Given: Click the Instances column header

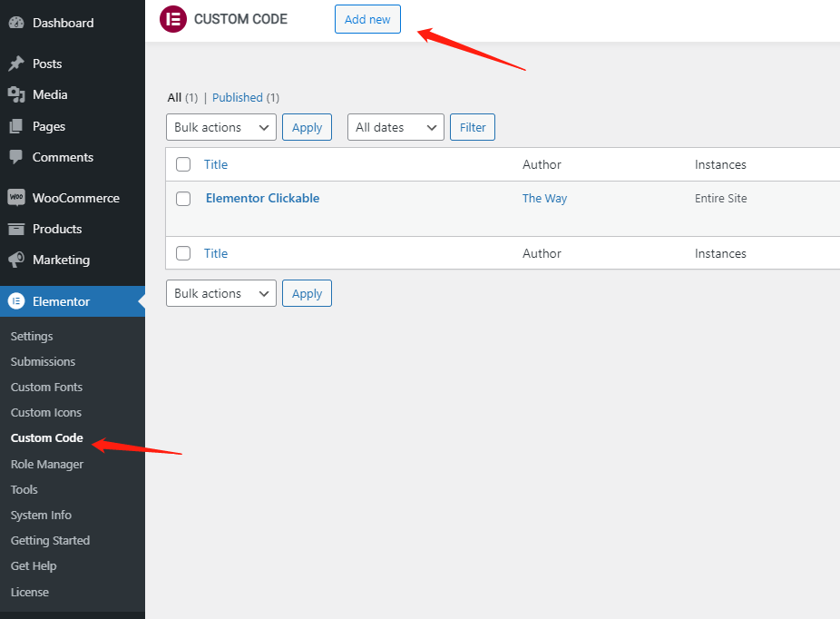Looking at the screenshot, I should [x=720, y=164].
